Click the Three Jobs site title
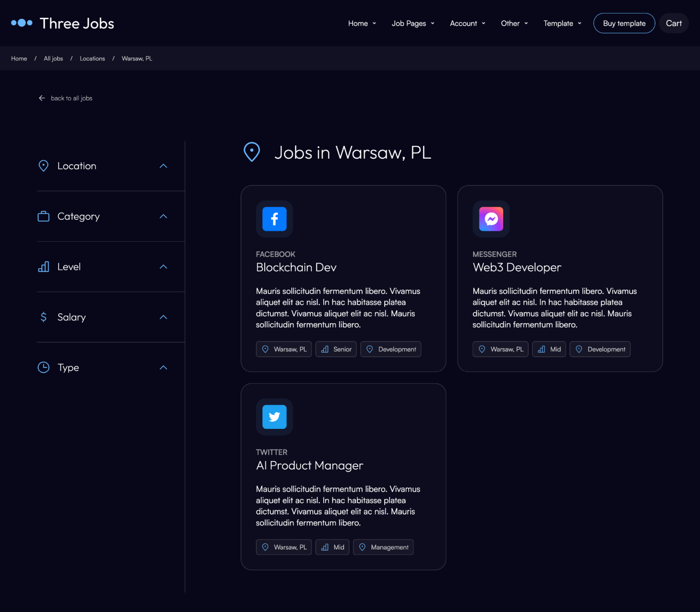 pos(77,23)
